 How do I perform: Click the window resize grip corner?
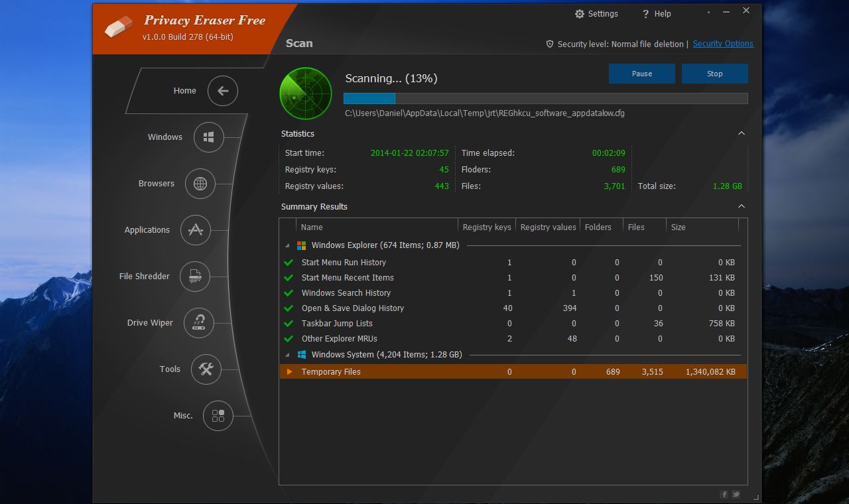coord(755,496)
